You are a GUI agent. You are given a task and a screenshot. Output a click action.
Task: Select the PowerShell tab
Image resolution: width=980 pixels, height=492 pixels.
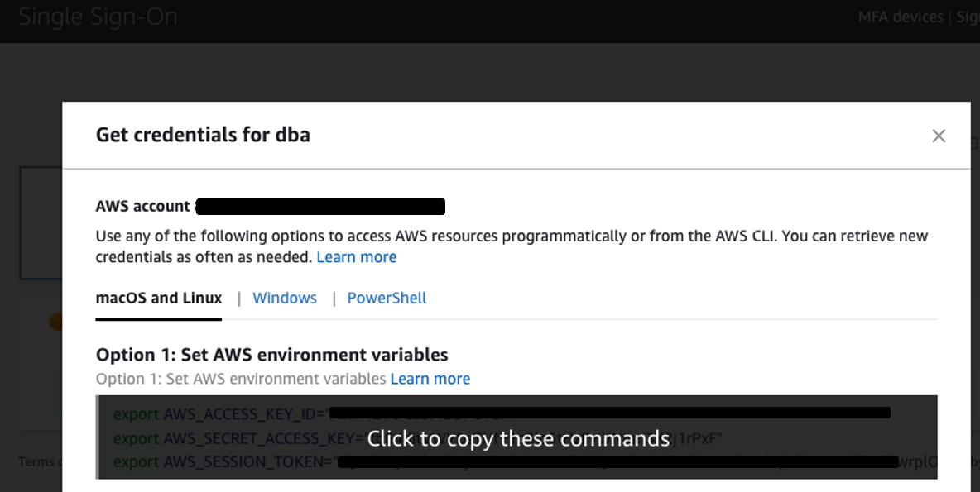387,299
